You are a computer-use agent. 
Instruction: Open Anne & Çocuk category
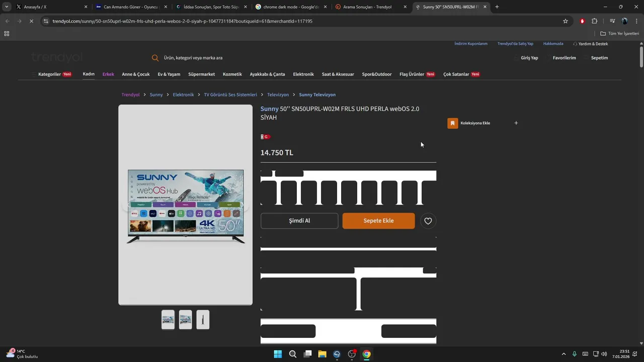pyautogui.click(x=136, y=74)
